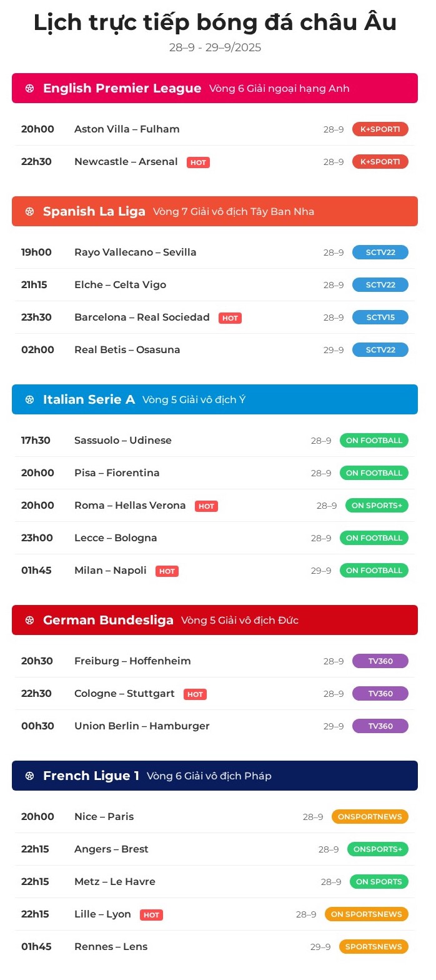Select the ON SPORTS+ badge for Roma – Hellas Verona
Screen dimensions: 436x980
click(377, 506)
